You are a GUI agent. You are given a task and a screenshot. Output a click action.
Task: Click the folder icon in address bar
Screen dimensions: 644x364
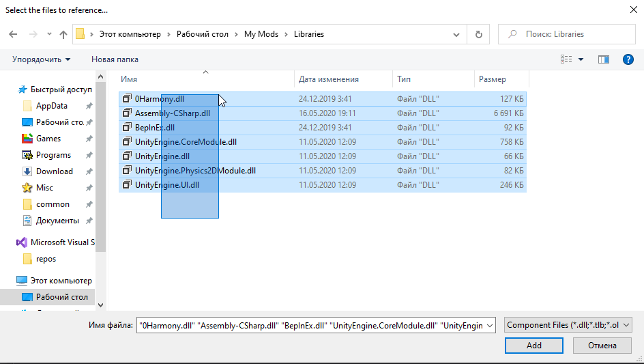tap(80, 34)
